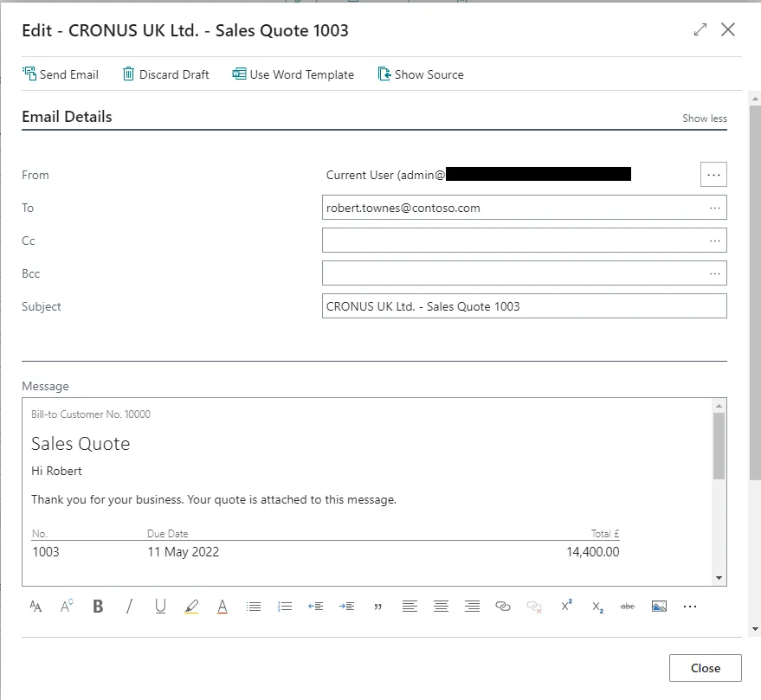Align text left
Viewport: 761px width, 700px height.
410,607
